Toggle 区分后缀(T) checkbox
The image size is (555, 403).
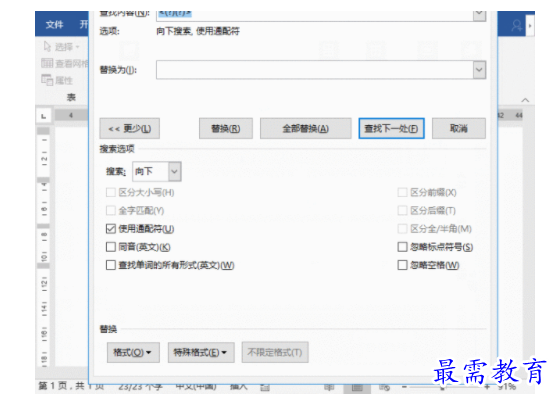[x=402, y=211]
